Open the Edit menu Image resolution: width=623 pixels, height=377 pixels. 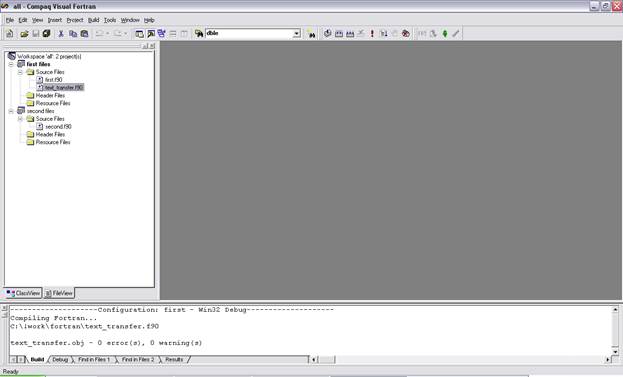click(x=23, y=20)
